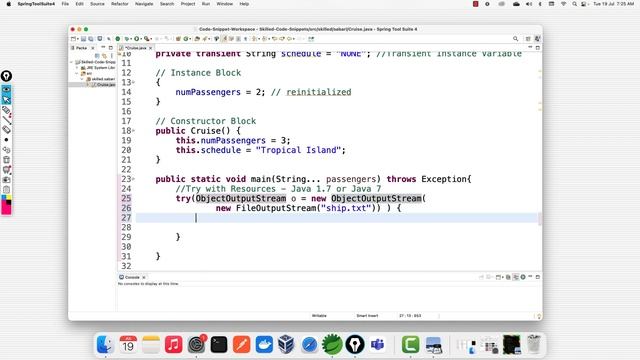Open the Source menu
This screenshot has height=360, width=640.
[97, 4]
